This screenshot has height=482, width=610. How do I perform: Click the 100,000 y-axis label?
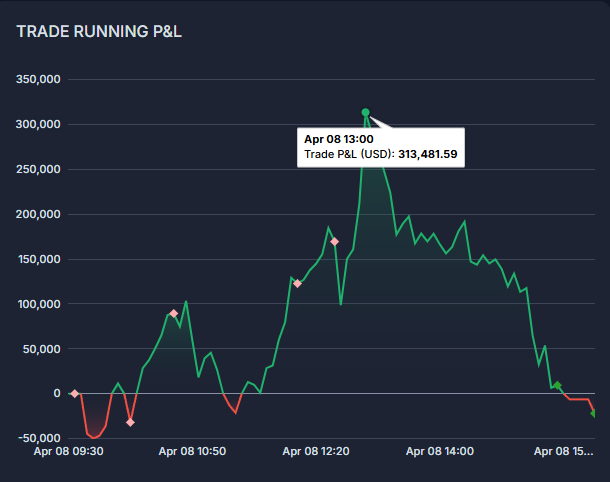pyautogui.click(x=39, y=304)
